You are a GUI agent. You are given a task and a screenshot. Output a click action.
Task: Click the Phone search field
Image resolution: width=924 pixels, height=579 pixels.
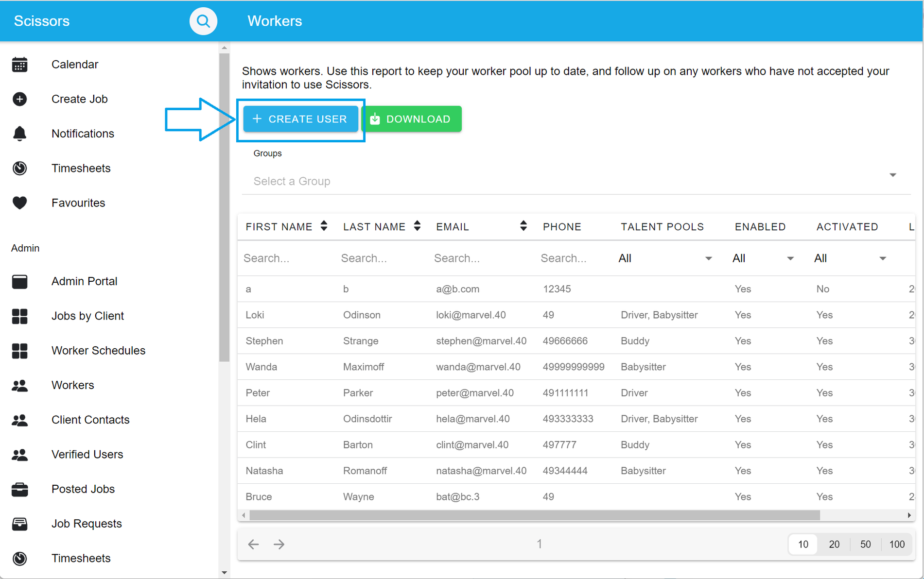573,258
